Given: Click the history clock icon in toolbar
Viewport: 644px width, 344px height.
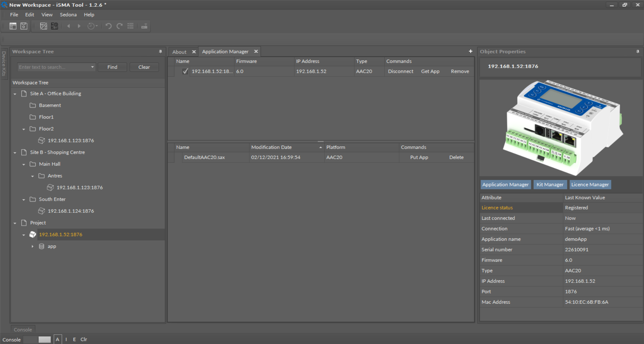Looking at the screenshot, I should pos(91,26).
